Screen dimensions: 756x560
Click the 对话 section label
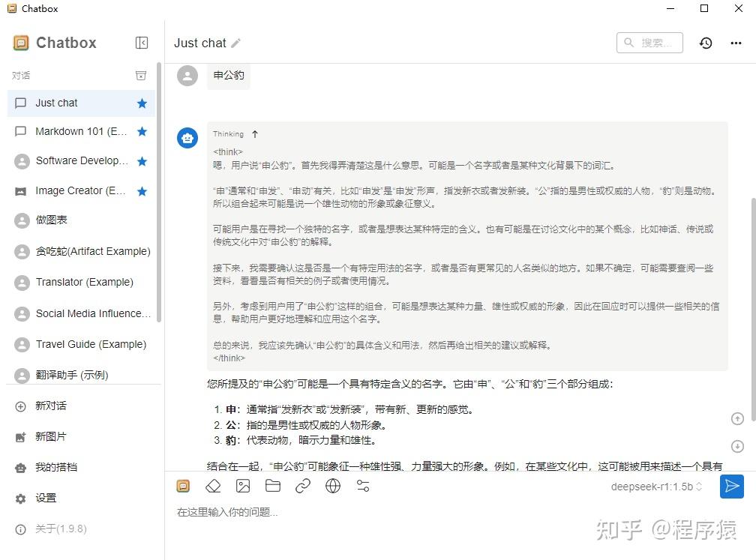pyautogui.click(x=21, y=76)
